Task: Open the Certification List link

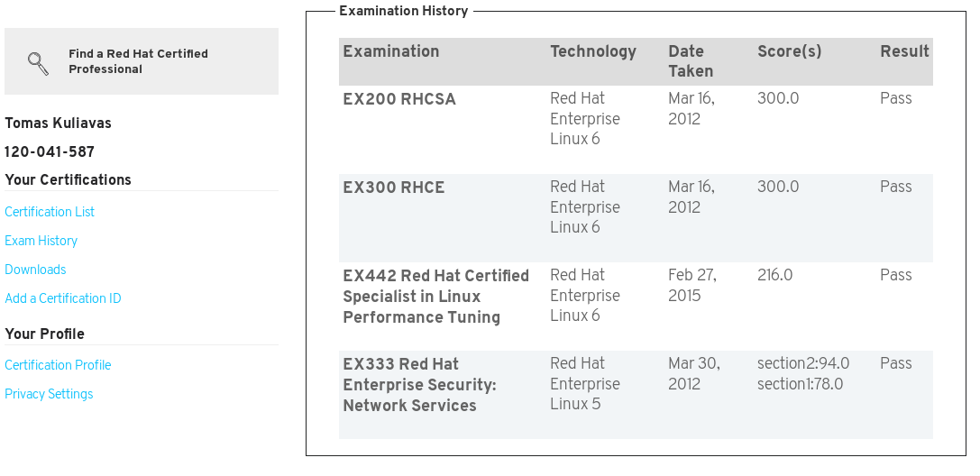Action: pos(50,212)
